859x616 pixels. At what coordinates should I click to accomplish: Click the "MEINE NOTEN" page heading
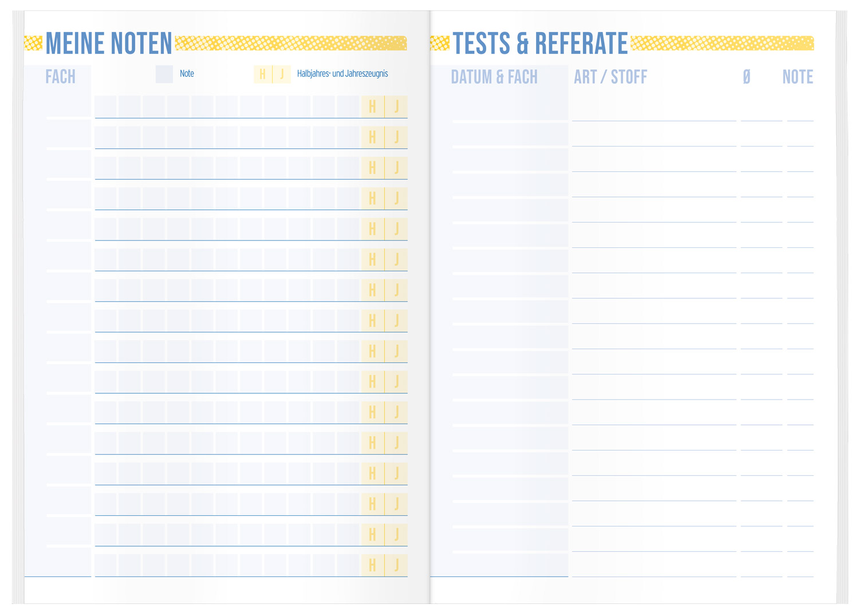coord(109,44)
